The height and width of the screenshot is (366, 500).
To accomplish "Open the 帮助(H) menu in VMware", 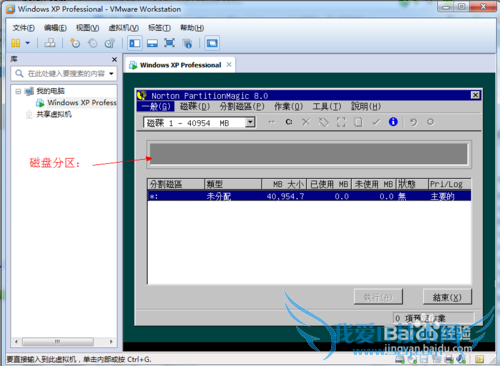I will point(192,28).
